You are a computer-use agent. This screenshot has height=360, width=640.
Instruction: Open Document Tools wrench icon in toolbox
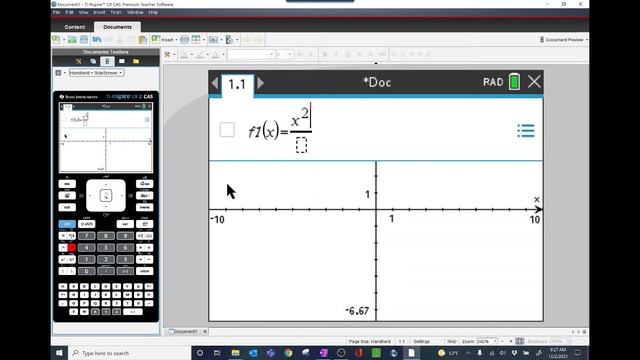point(79,61)
